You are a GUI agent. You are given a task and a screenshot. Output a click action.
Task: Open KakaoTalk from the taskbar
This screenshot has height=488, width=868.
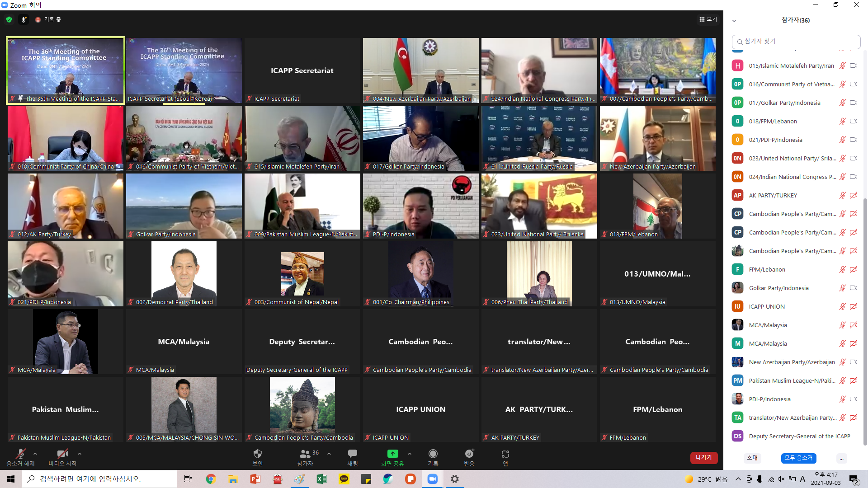point(344,479)
